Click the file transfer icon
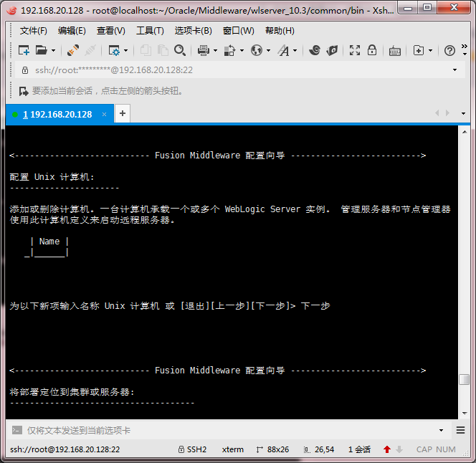Viewport: 476px width, 463px height. (230, 50)
